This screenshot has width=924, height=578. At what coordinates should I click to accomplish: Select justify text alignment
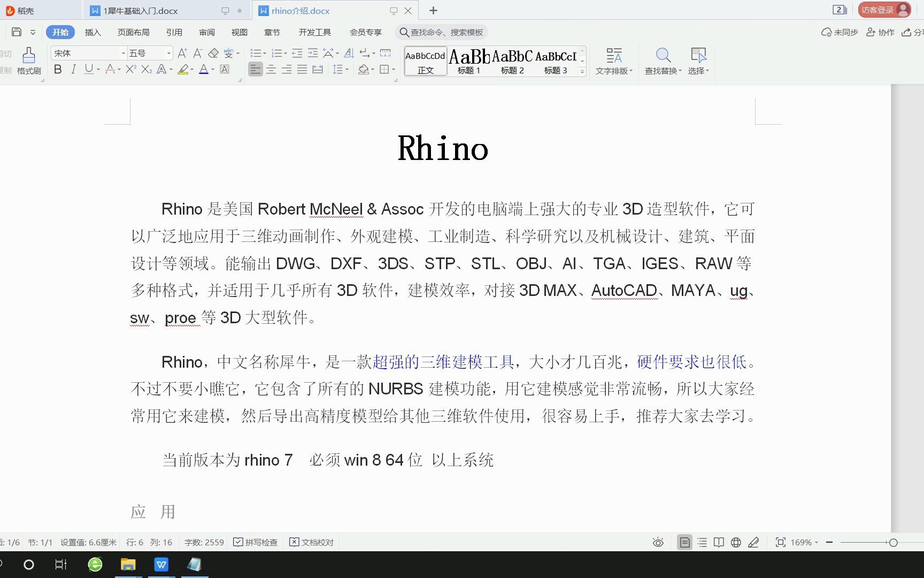(302, 69)
